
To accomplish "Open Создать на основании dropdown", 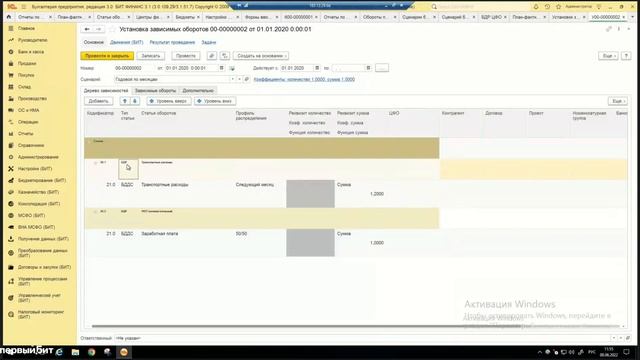I will (x=261, y=56).
